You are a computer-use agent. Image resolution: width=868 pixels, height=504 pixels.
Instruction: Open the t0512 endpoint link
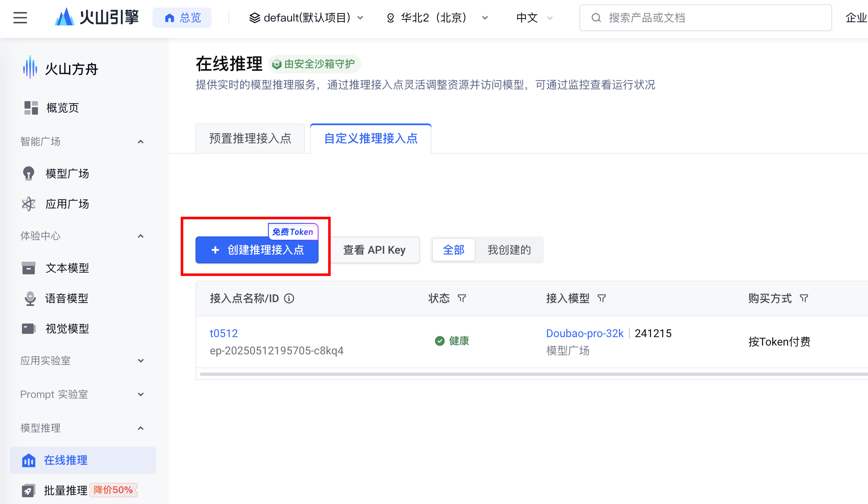[224, 333]
